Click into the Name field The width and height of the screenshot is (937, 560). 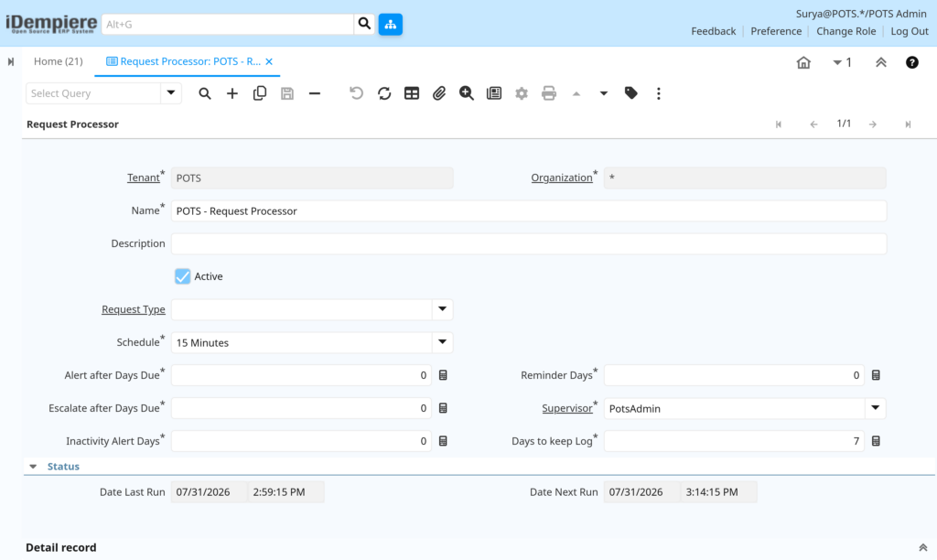pos(529,211)
